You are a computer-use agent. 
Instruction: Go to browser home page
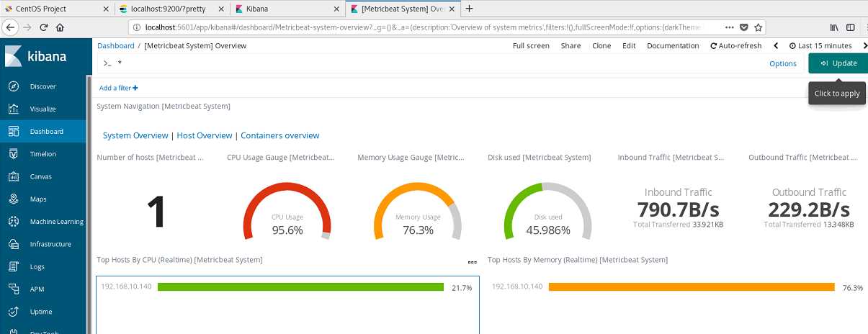click(x=61, y=27)
